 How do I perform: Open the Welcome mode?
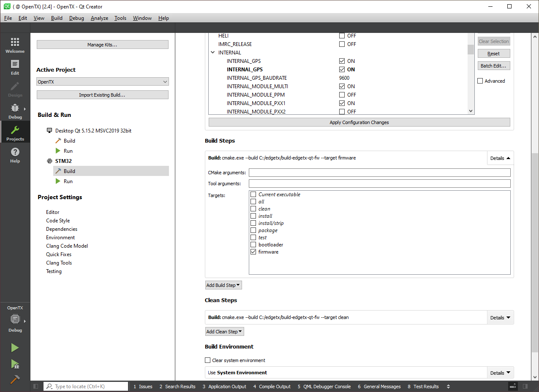tap(15, 46)
